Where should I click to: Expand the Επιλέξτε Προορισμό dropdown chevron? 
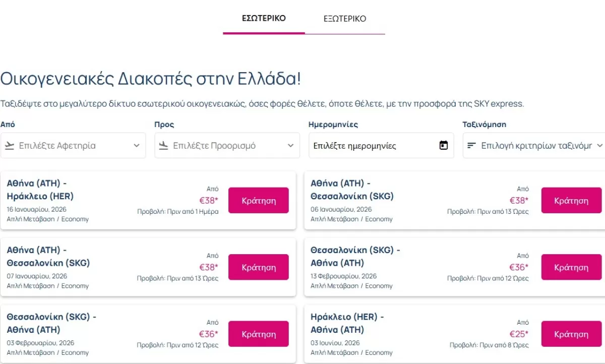290,146
